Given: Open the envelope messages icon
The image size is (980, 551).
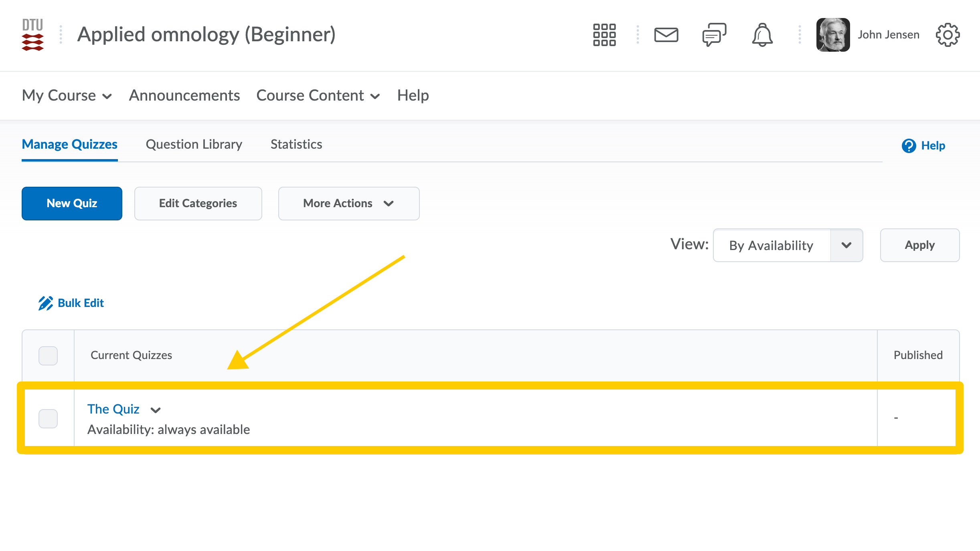Looking at the screenshot, I should (666, 35).
